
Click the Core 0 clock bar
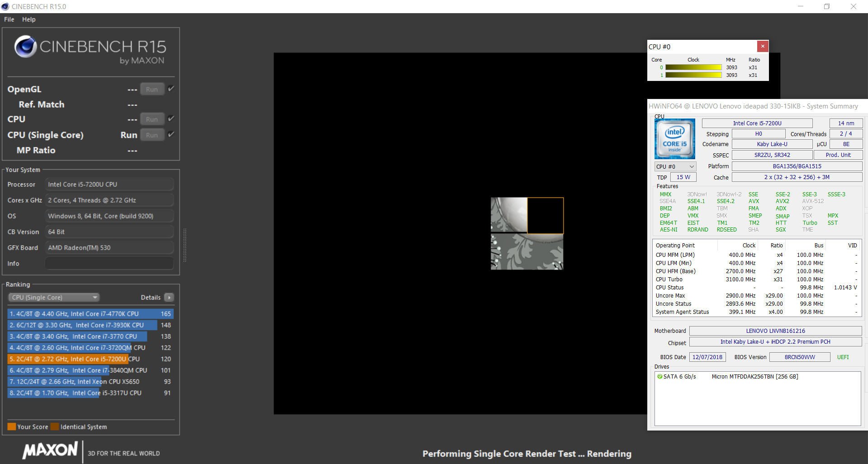click(x=693, y=67)
